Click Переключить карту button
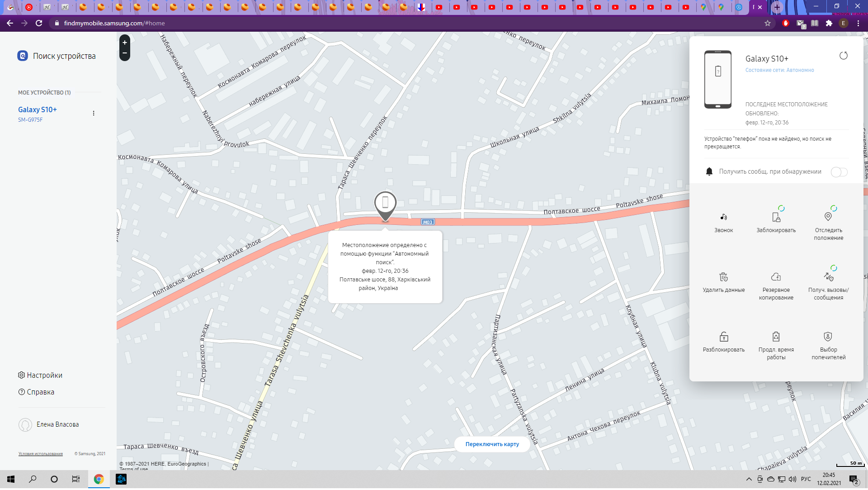The image size is (868, 490). [x=492, y=444]
